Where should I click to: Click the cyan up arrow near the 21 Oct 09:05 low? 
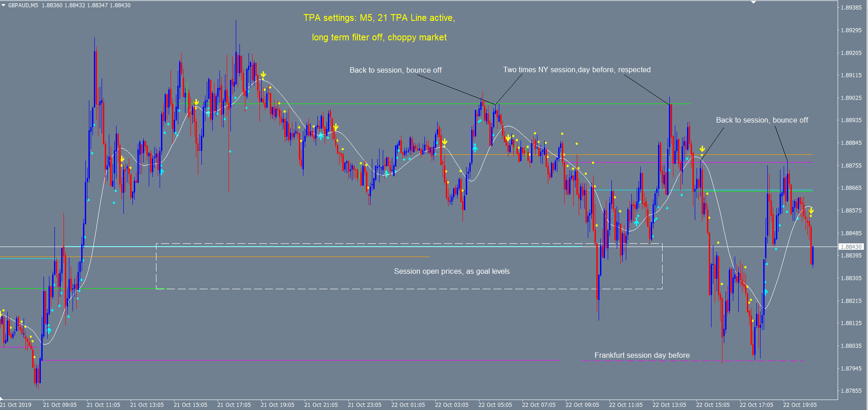(x=49, y=330)
